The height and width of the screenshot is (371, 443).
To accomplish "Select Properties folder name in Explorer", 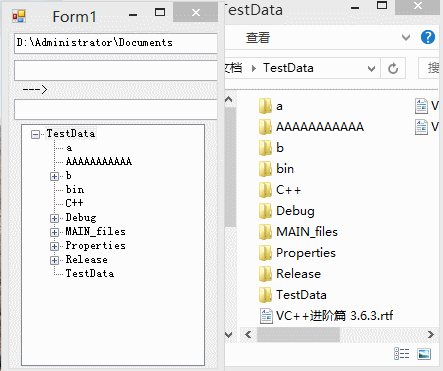I will [x=306, y=253].
